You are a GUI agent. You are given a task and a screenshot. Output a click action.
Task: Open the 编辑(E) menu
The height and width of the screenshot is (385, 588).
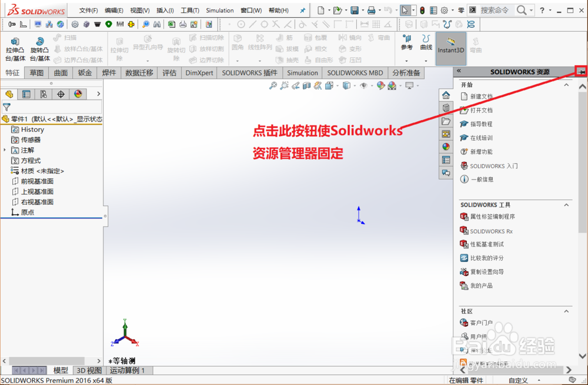tap(114, 11)
